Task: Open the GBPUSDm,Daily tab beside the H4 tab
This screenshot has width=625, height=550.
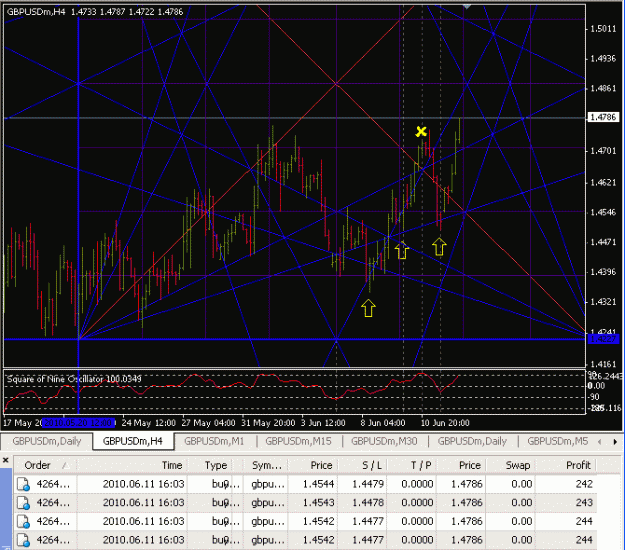Action: (47, 441)
